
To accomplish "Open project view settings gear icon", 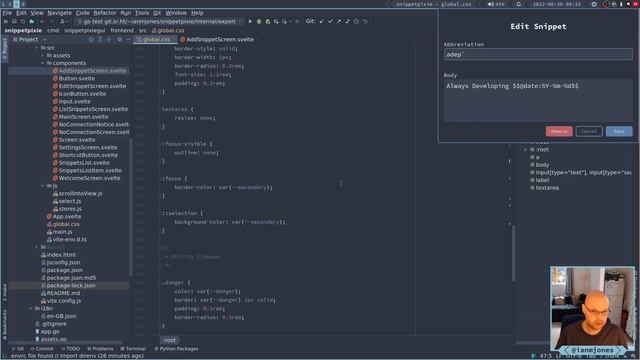I will tap(120, 40).
